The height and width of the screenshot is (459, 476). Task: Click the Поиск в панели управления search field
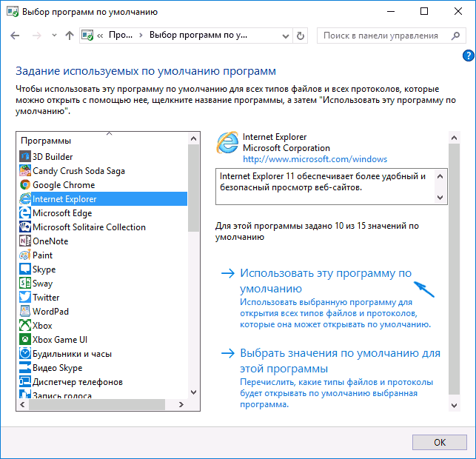[392, 36]
